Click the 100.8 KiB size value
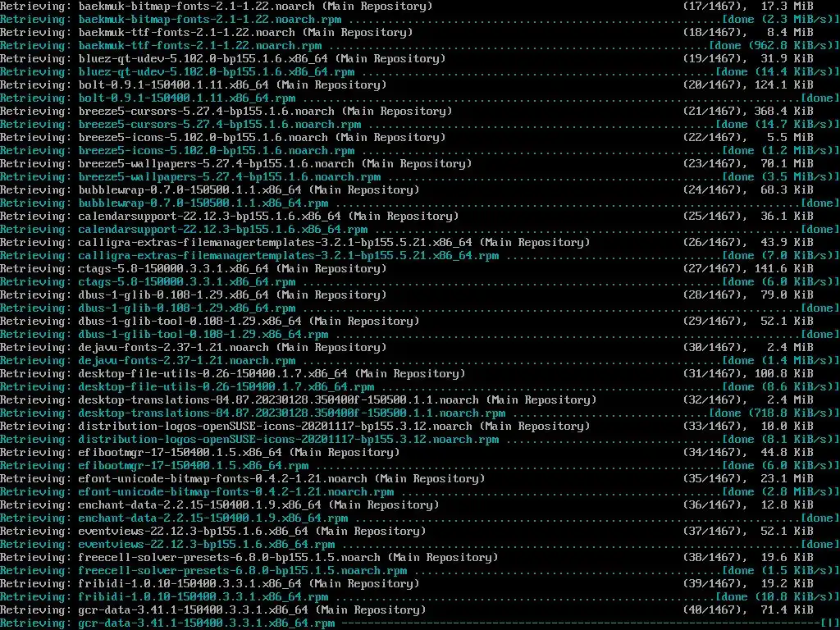 pyautogui.click(x=783, y=373)
